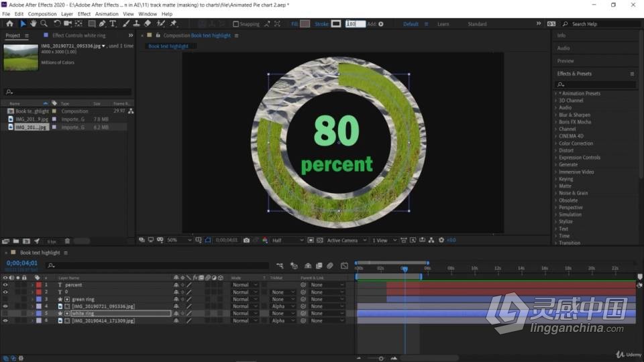Open the Animation menu
Screen dimensions: 644x362
tap(107, 14)
